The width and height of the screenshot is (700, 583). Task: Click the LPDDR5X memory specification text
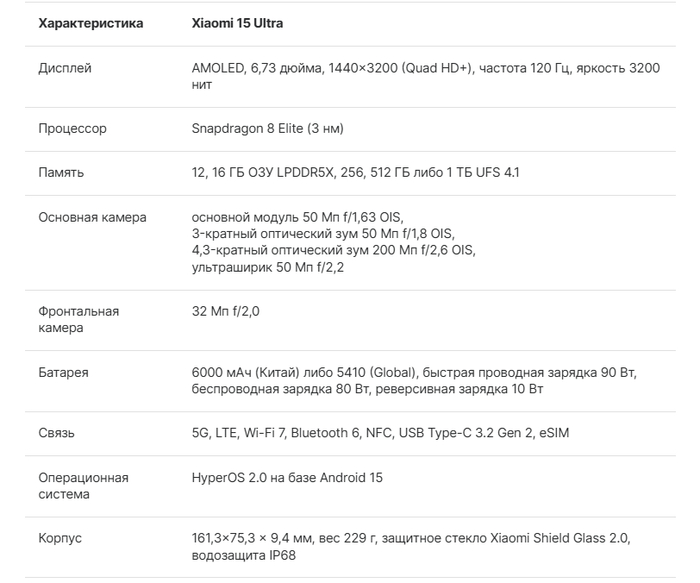coord(355,173)
